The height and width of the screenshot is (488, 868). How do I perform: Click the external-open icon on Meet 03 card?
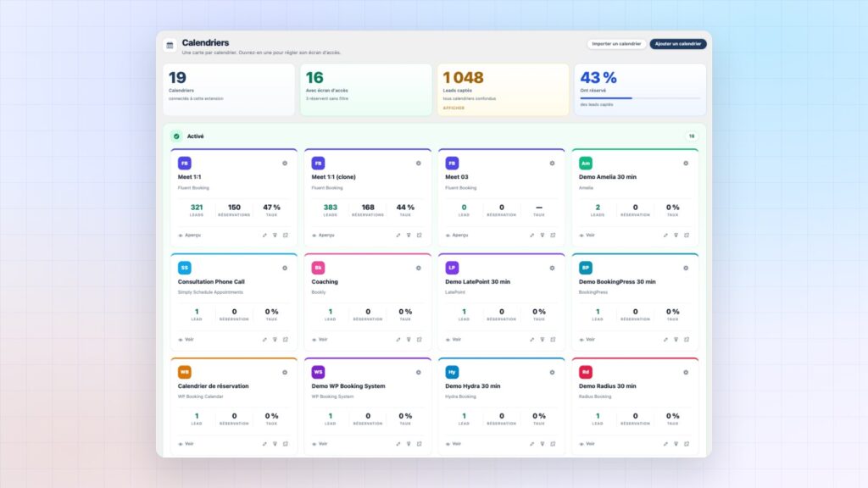(553, 236)
